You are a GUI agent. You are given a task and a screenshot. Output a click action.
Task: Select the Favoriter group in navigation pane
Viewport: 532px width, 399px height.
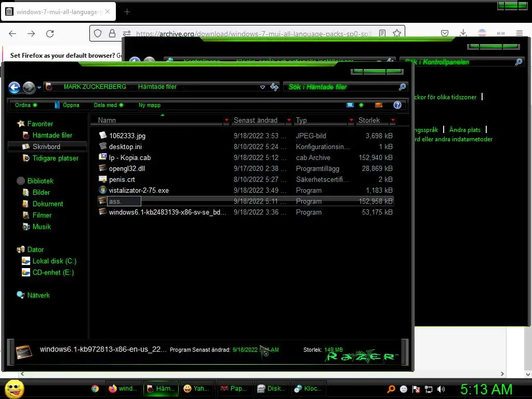coord(35,124)
